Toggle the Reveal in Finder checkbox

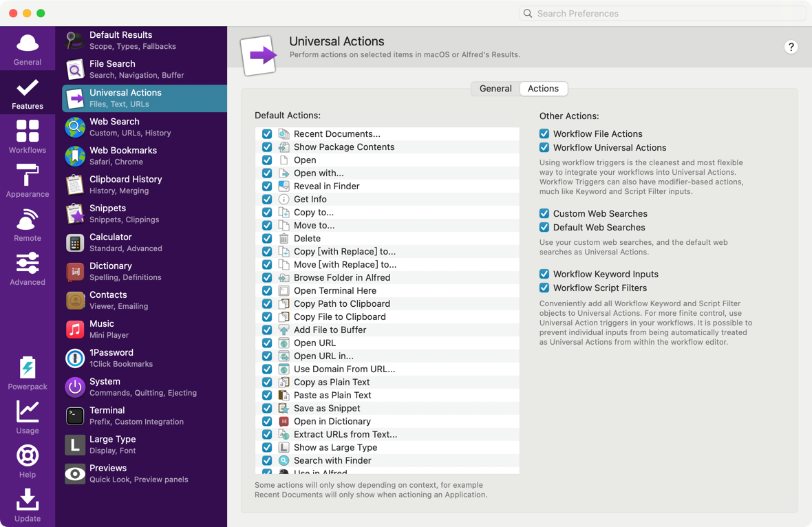click(267, 186)
